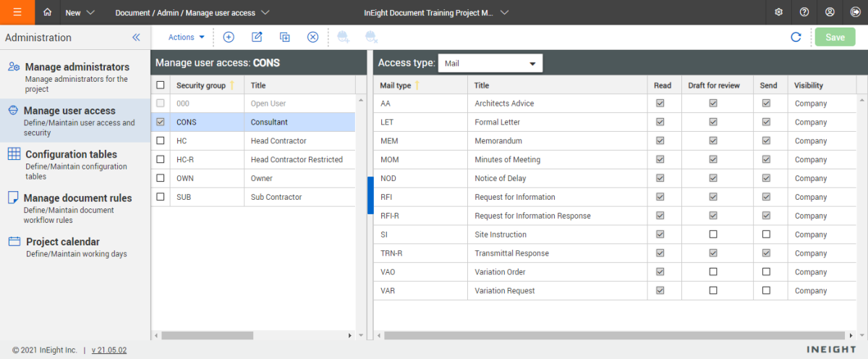Click the delete (X circle) toolbar icon
Screen dimensions: 868x359
[312, 37]
